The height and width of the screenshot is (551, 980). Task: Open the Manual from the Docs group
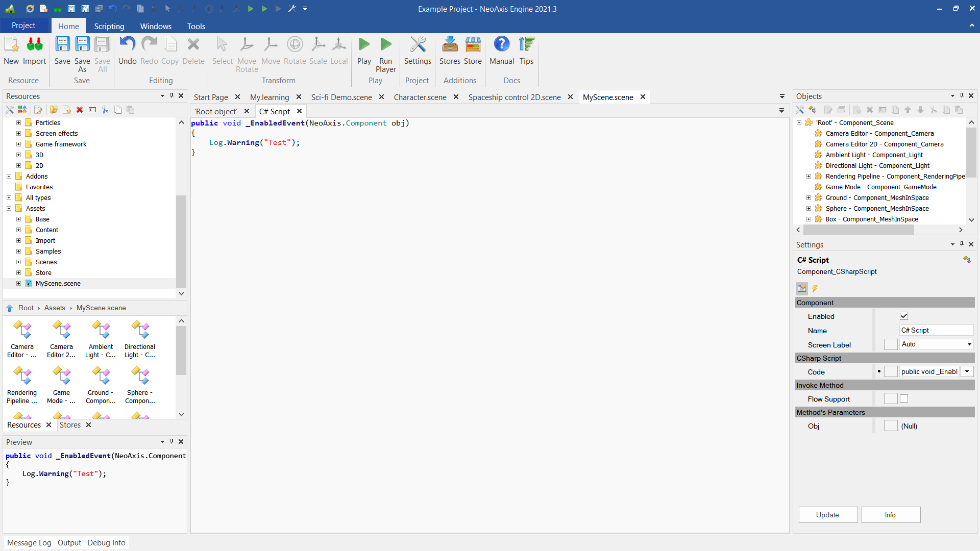pos(501,51)
